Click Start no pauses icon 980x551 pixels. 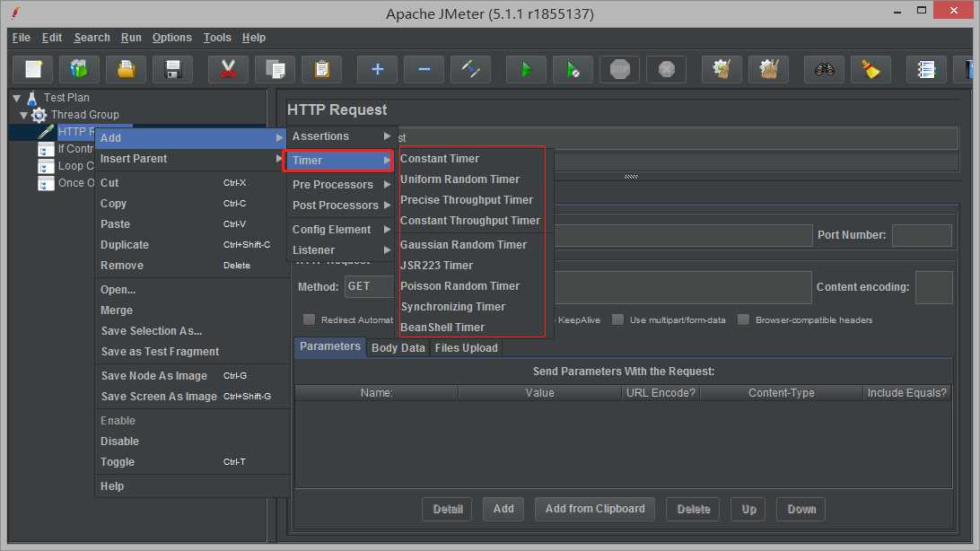coord(573,69)
